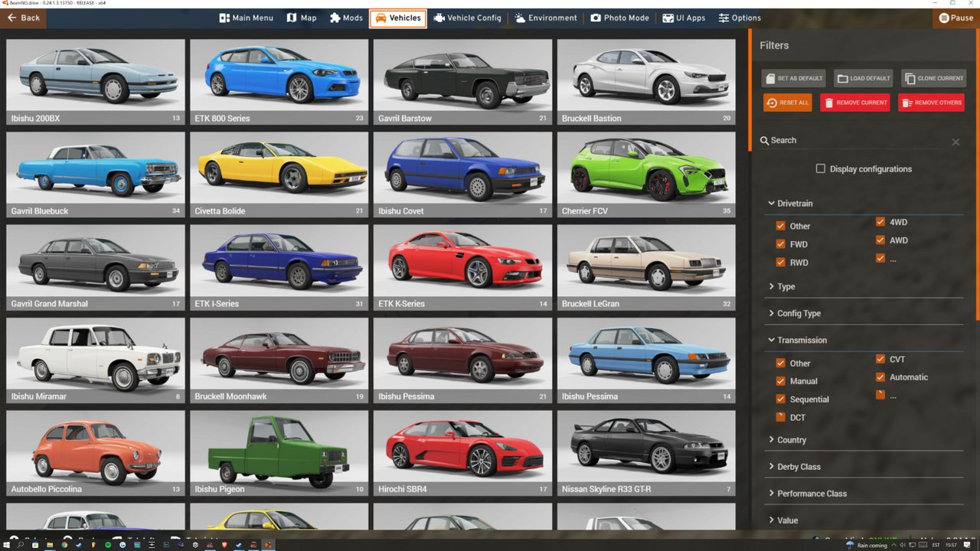Uncheck the RWD checkbox
This screenshot has height=551, width=980.
(781, 262)
